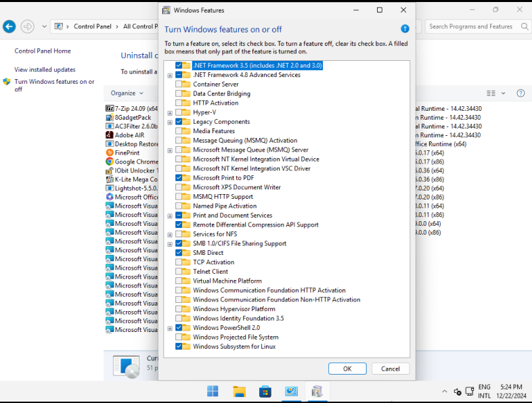
Task: Open Control Panel Home link
Action: click(x=43, y=51)
